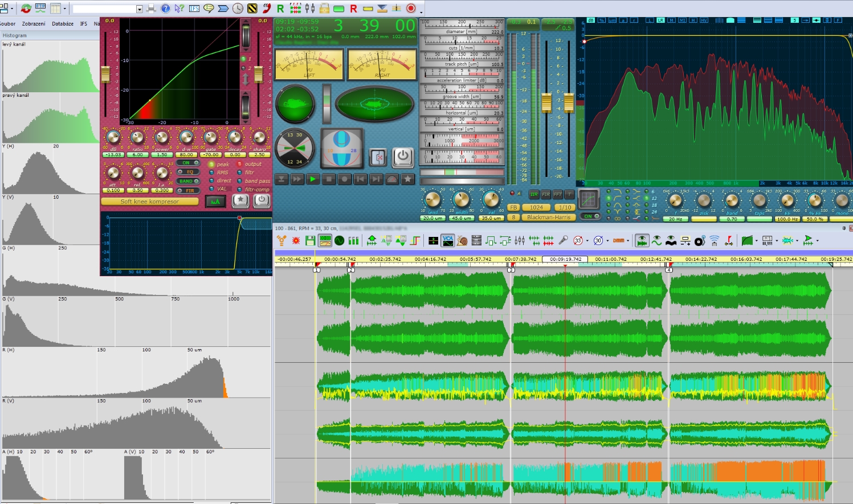Screen dimensions: 853x504
Task: Click the FB button
Action: [513, 207]
